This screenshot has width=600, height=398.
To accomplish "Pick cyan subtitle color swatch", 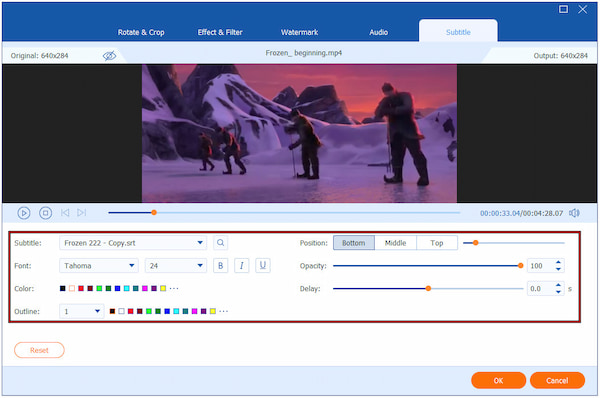I will coord(126,289).
